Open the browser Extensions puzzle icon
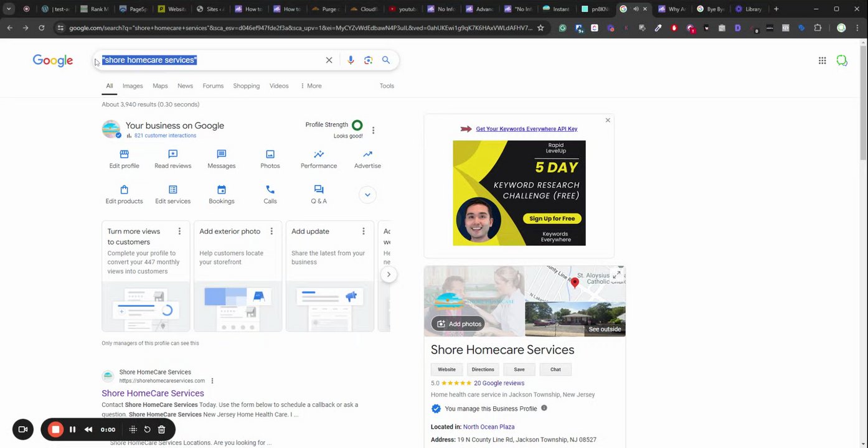The width and height of the screenshot is (868, 448). click(x=818, y=28)
